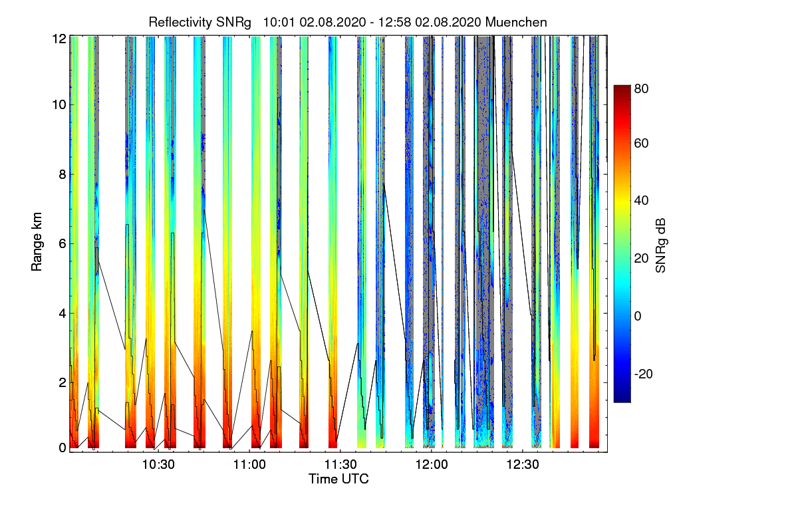This screenshot has width=798, height=532.
Task: Click the '8' range axis label
Action: coord(61,174)
